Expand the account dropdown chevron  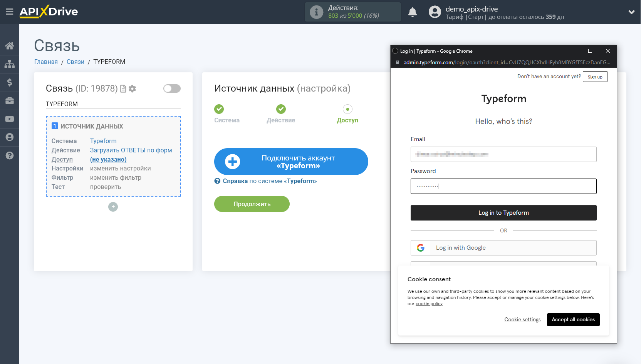click(x=631, y=12)
